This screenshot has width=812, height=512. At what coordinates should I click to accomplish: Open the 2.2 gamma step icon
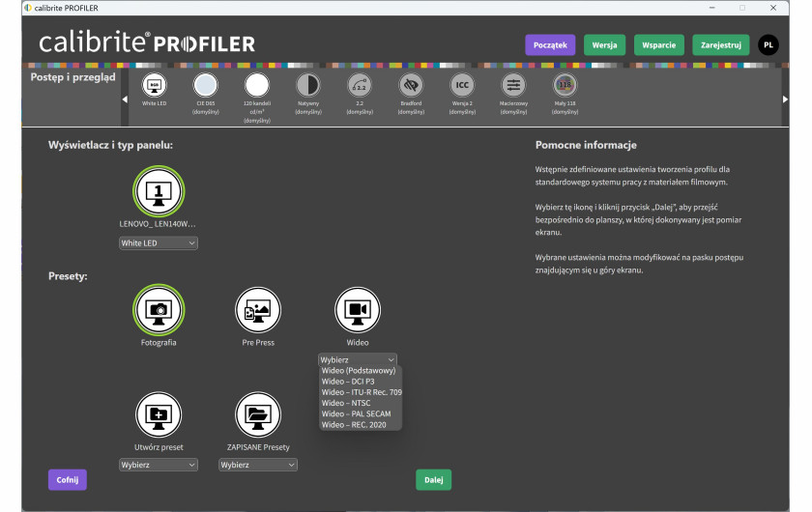(360, 85)
